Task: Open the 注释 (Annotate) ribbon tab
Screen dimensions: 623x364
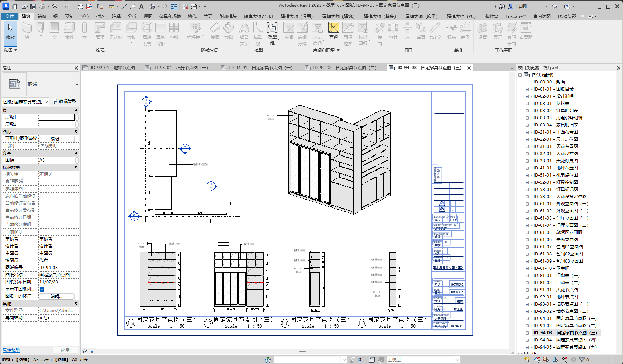Action: [116, 16]
